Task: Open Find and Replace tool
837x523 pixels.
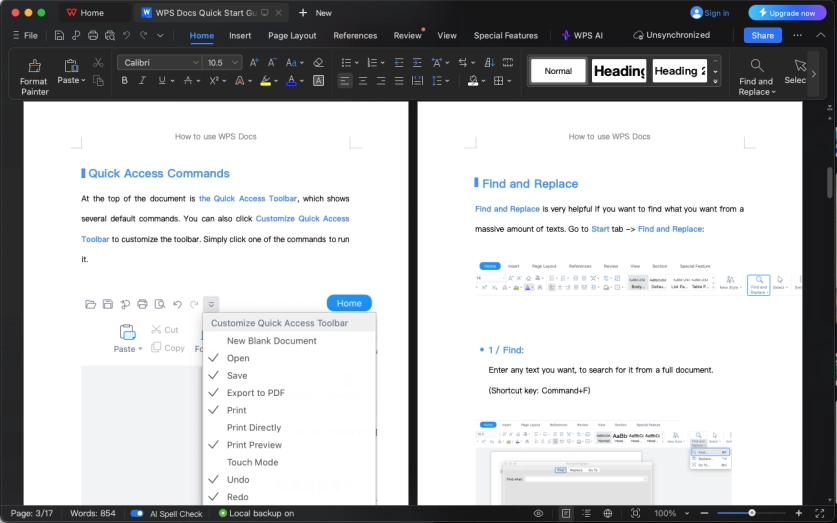Action: (756, 77)
